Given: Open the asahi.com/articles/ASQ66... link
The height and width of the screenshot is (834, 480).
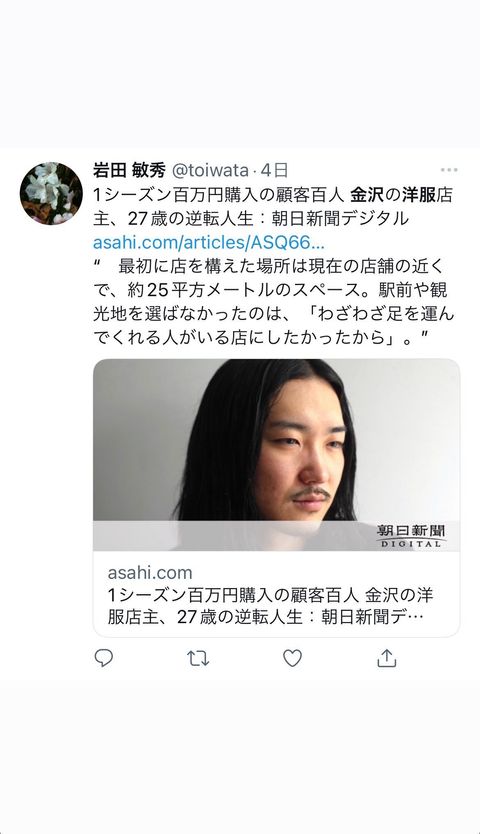Looking at the screenshot, I should (x=209, y=243).
